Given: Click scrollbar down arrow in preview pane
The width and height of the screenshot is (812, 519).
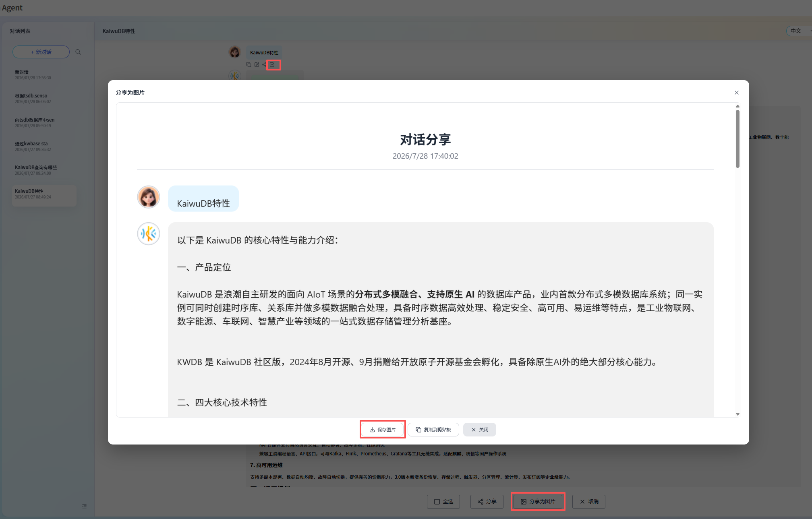Looking at the screenshot, I should coord(737,414).
